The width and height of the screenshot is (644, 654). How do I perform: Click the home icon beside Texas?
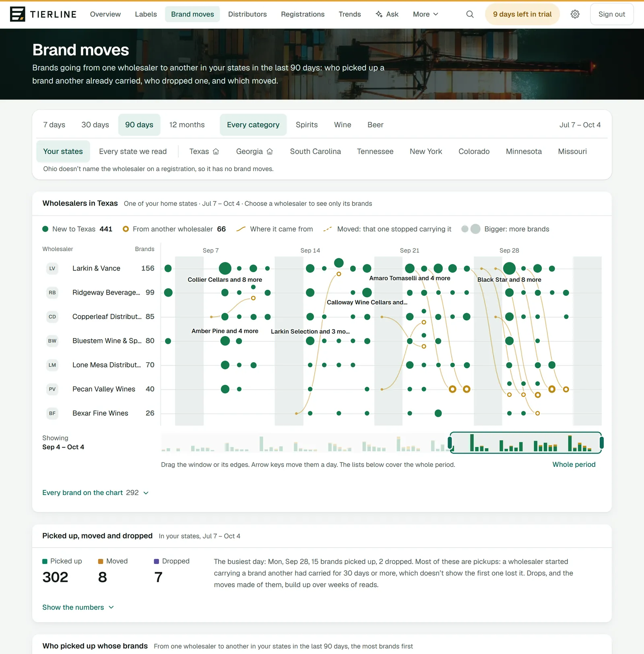click(216, 151)
